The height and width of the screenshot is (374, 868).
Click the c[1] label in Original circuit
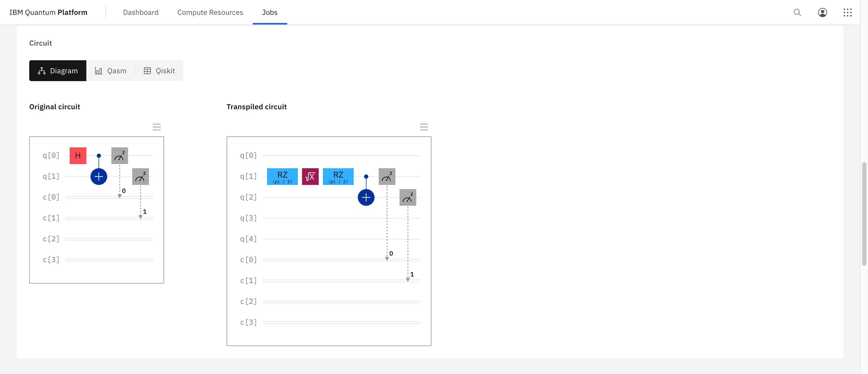coord(51,218)
